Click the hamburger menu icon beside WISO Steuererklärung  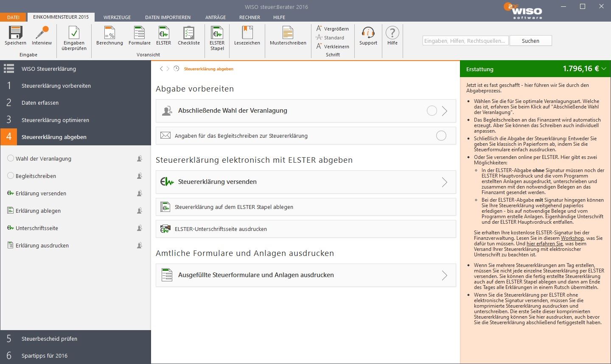[9, 69]
